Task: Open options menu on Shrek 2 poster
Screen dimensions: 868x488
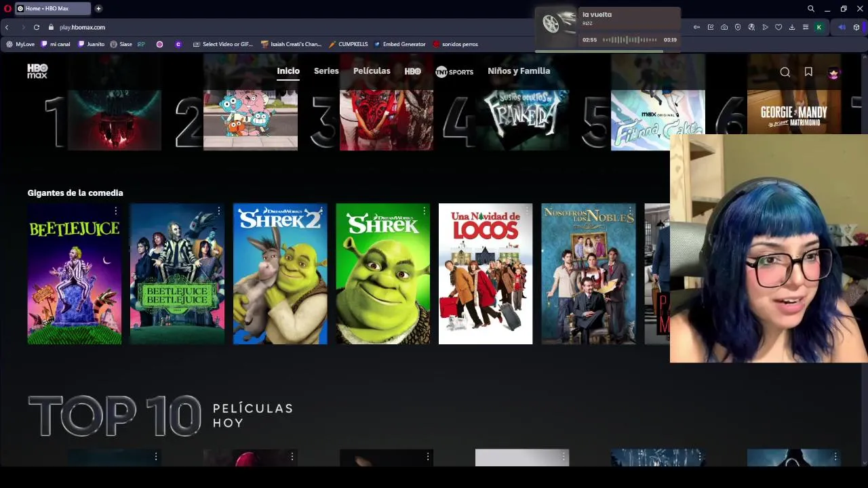Action: point(321,211)
